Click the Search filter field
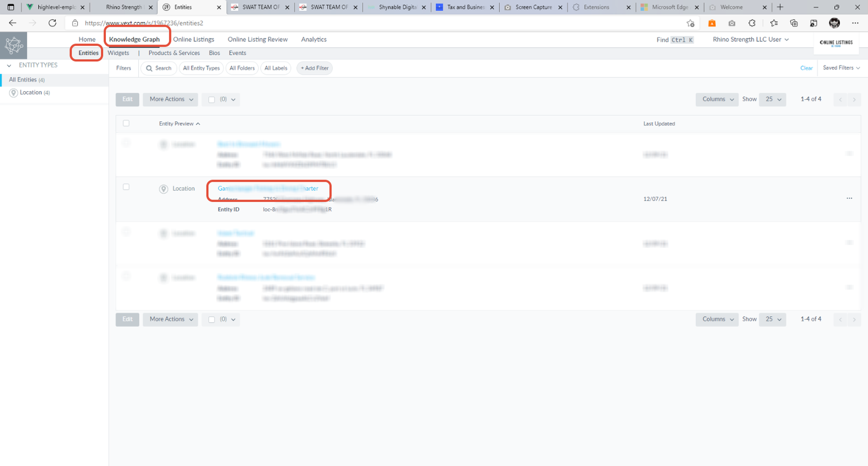This screenshot has width=868, height=466. [158, 68]
